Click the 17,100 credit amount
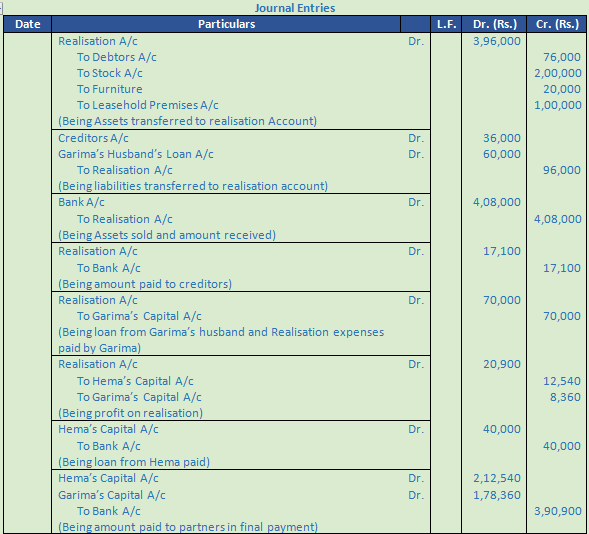 [x=562, y=268]
